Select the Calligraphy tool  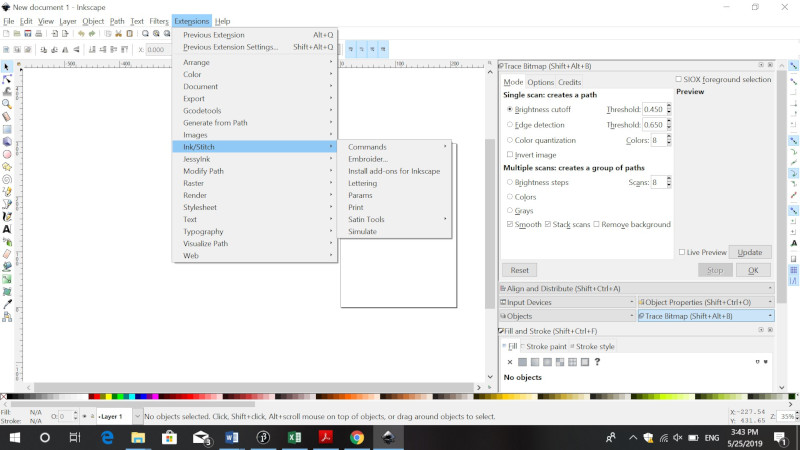click(x=7, y=217)
